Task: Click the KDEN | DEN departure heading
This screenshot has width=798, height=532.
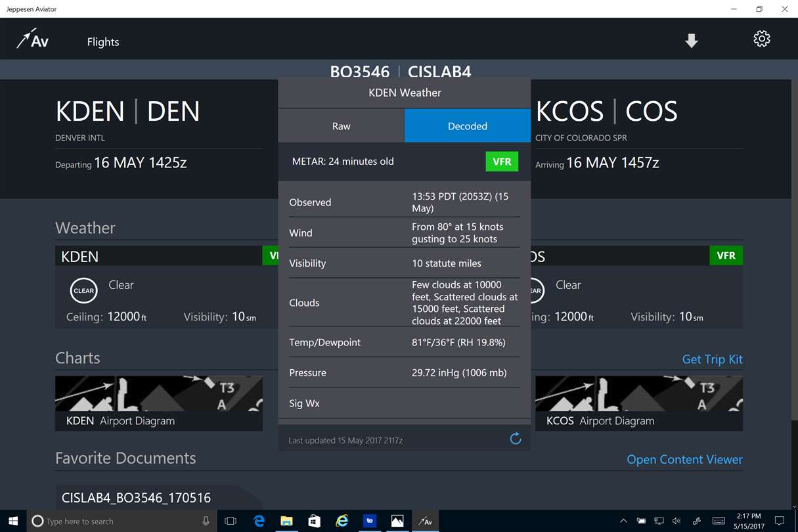Action: tap(127, 112)
